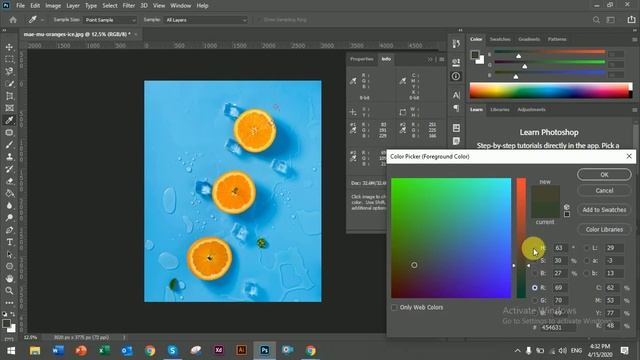Screen dimensions: 640x360
Task: Select the Zoom tool
Action: click(x=9, y=291)
